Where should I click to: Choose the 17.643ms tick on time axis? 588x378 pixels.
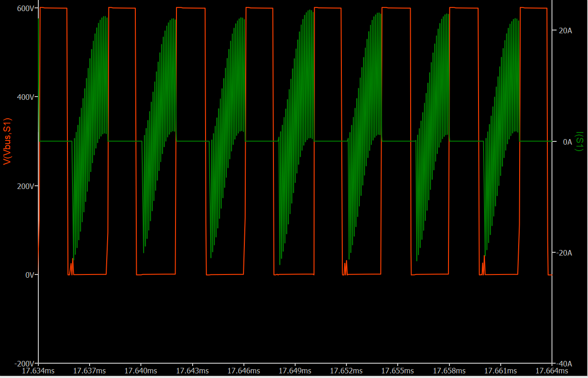193,371
